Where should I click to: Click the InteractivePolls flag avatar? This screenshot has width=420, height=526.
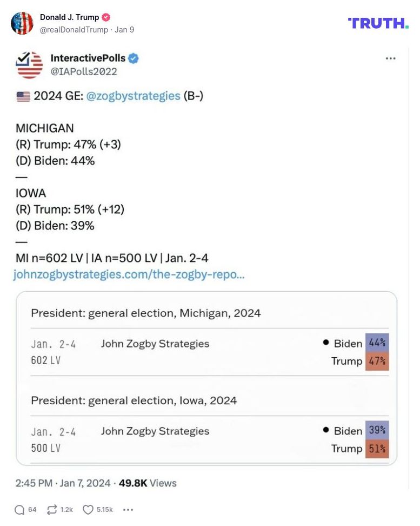tap(30, 64)
